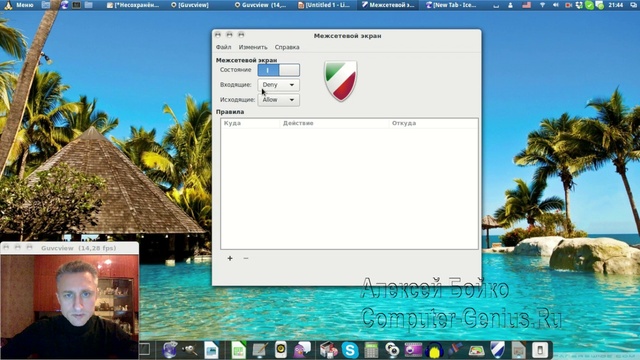Launch the spreadsheet app from dock
The height and width of the screenshot is (360, 640).
(x=238, y=350)
